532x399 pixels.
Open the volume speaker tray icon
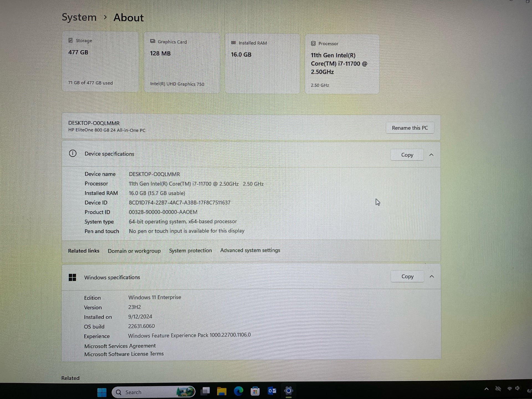click(x=517, y=388)
